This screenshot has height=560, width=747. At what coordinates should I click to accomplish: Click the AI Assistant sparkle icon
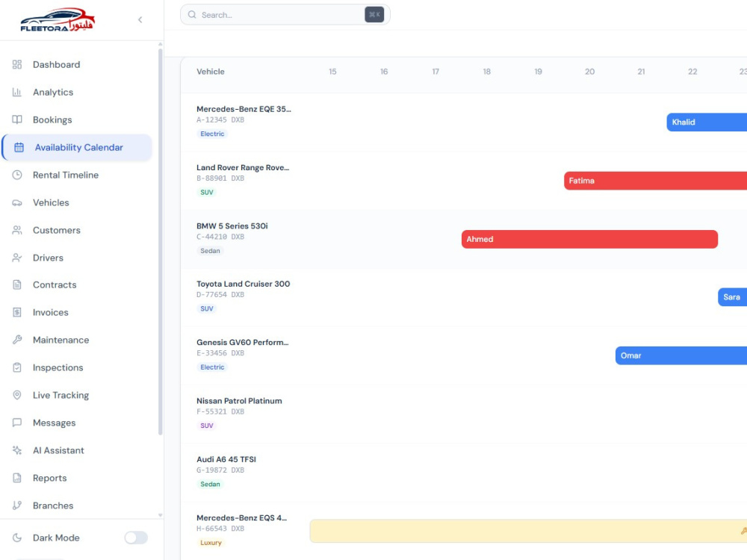pos(17,450)
